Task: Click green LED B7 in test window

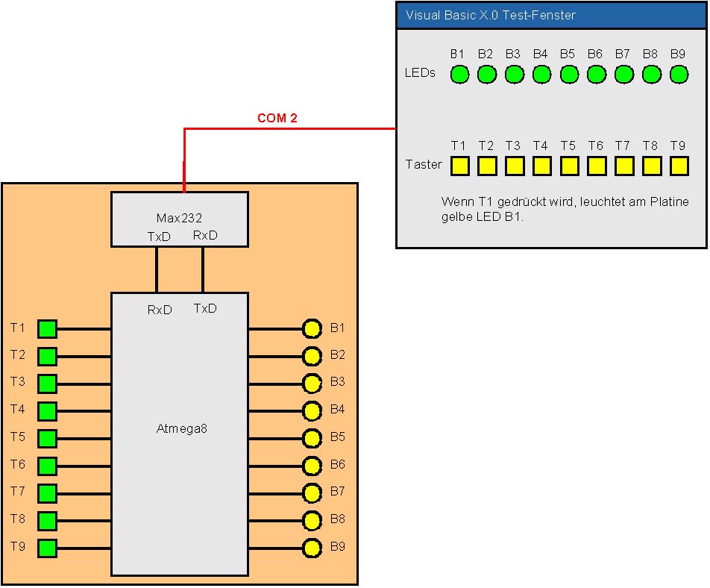Action: (x=624, y=75)
